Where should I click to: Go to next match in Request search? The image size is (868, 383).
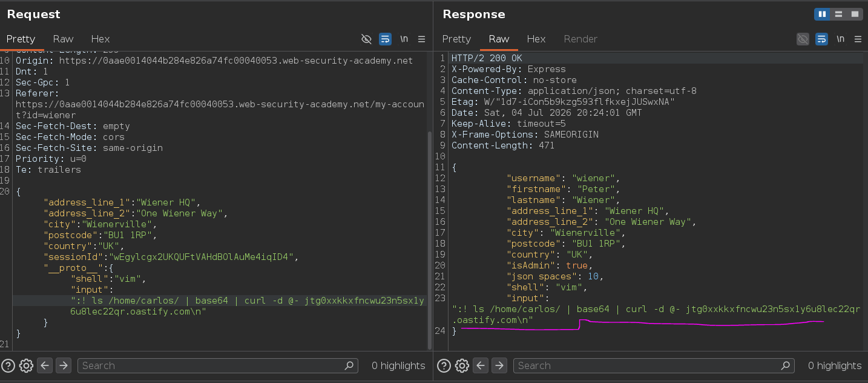tap(63, 365)
